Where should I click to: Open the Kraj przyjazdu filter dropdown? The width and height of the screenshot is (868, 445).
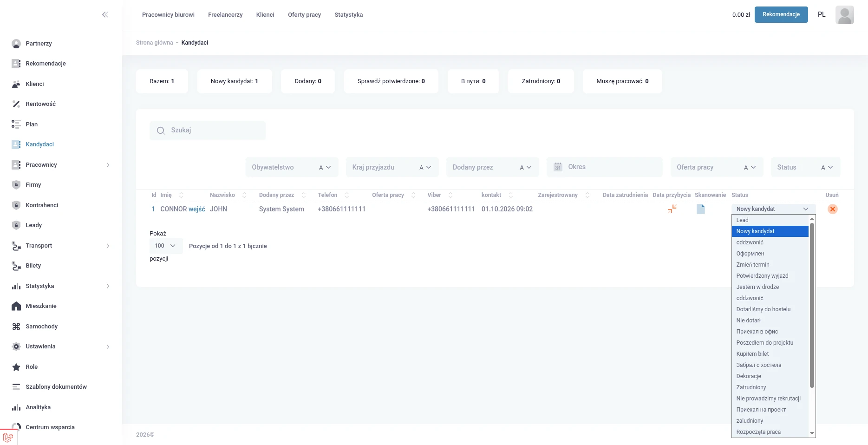[392, 167]
